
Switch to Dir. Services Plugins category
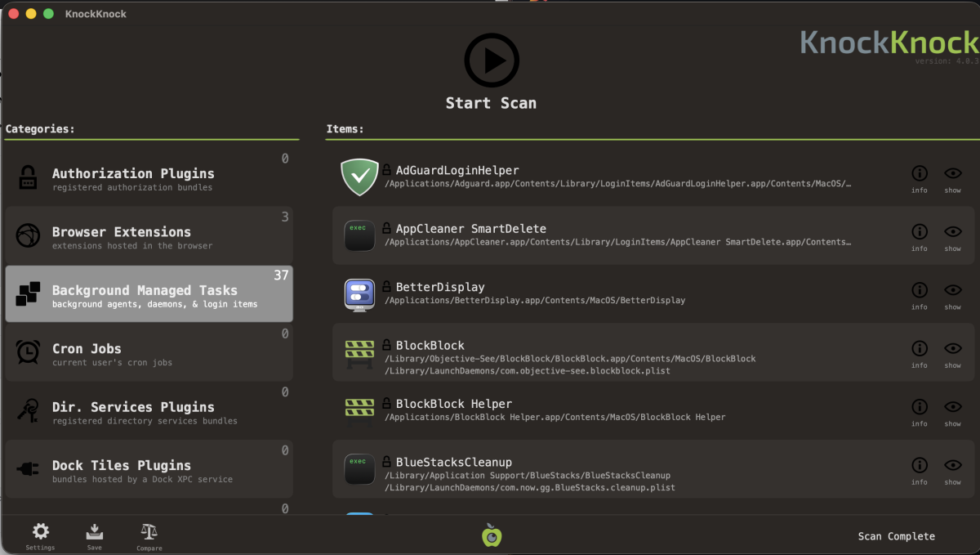[149, 410]
